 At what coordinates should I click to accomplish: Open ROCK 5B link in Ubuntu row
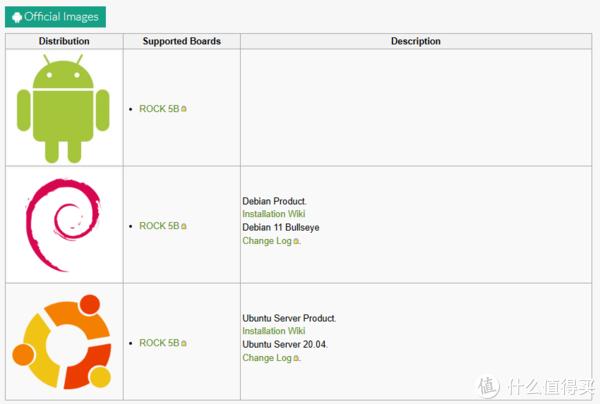point(159,343)
